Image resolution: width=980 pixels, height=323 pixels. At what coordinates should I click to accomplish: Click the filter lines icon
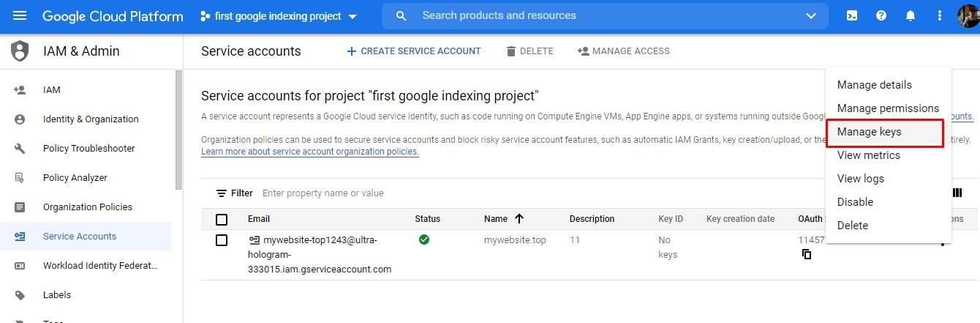(x=222, y=193)
